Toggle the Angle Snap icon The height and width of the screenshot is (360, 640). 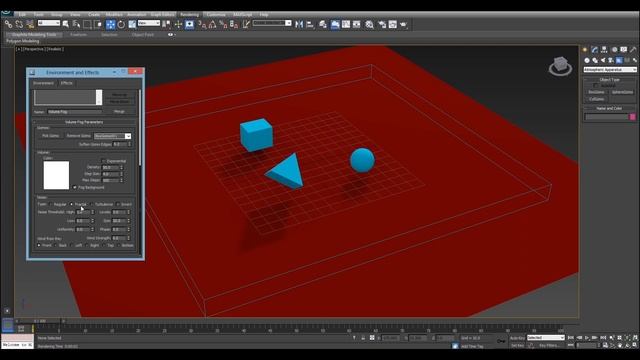click(212, 24)
